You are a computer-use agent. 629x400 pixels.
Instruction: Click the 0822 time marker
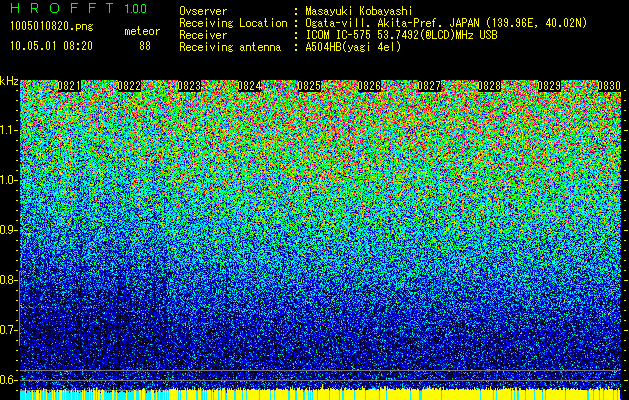click(x=129, y=86)
